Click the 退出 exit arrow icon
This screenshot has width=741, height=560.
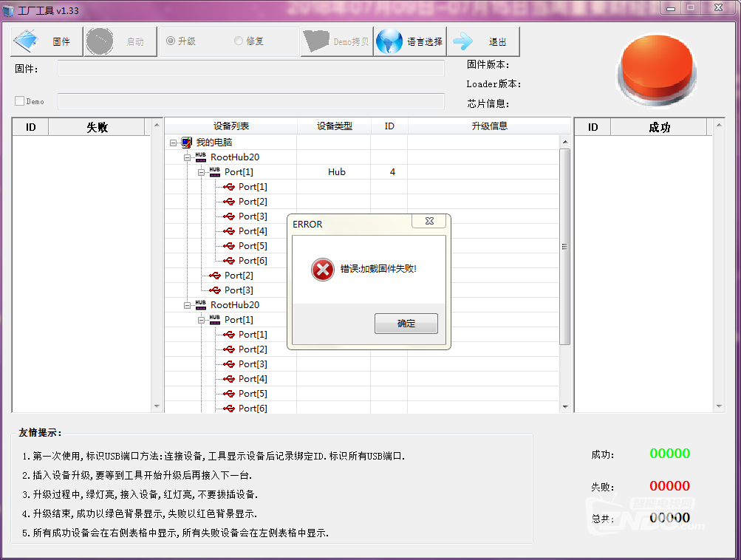click(463, 41)
